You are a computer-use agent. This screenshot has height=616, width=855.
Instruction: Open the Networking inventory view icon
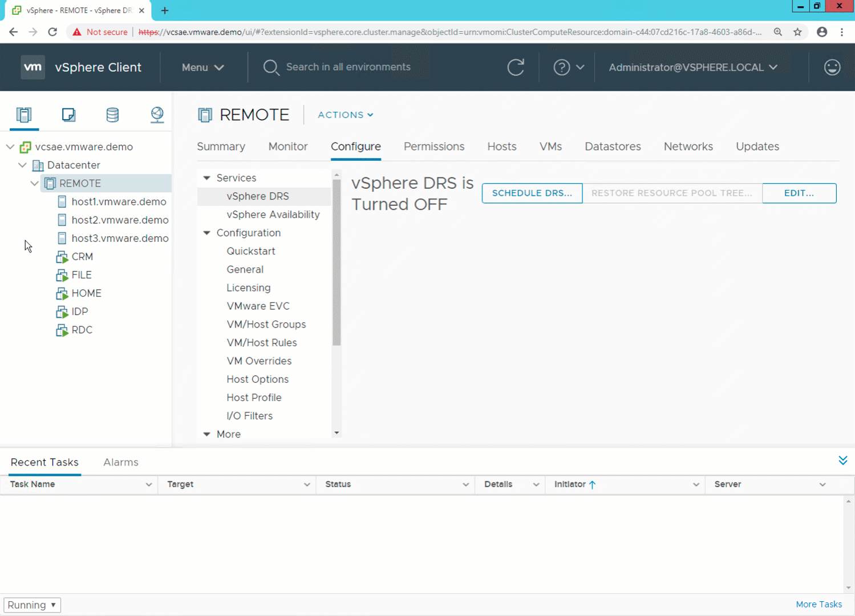(x=157, y=115)
